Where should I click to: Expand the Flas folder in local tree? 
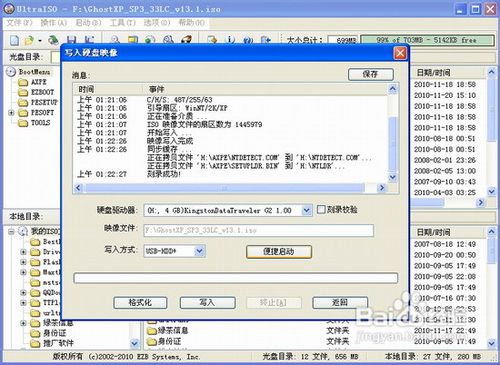pyautogui.click(x=23, y=262)
